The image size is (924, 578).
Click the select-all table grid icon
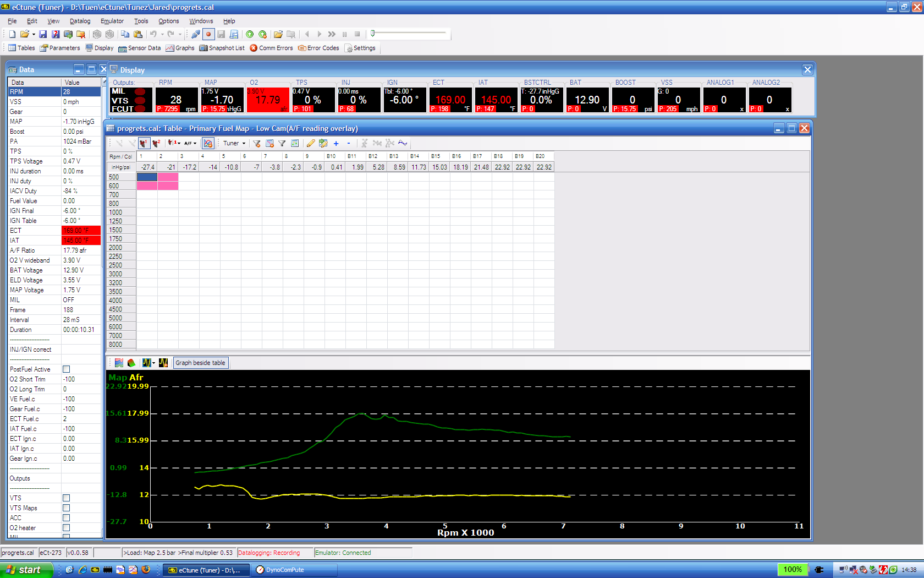tap(295, 143)
